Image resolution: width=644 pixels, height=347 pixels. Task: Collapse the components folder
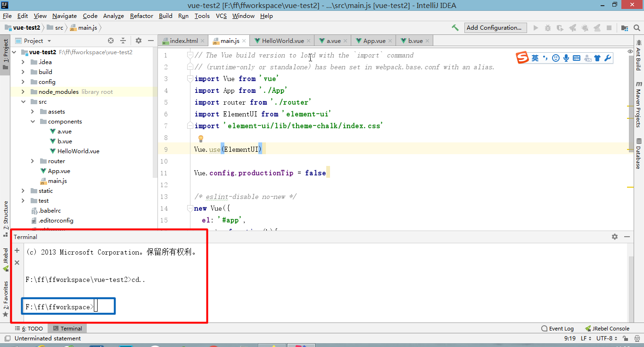pyautogui.click(x=33, y=122)
